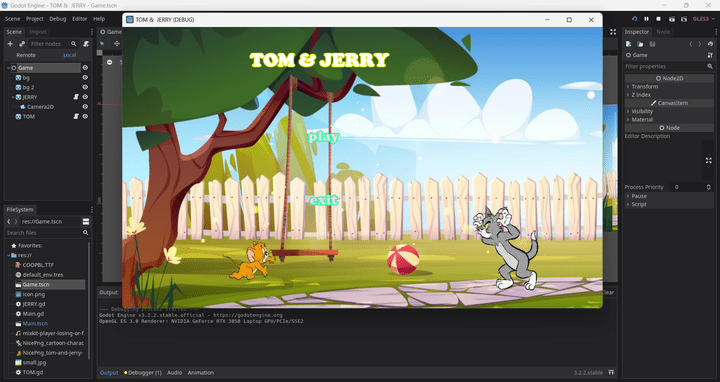Image resolution: width=720 pixels, height=382 pixels.
Task: Collapse the JERRY node children
Action: (x=13, y=97)
